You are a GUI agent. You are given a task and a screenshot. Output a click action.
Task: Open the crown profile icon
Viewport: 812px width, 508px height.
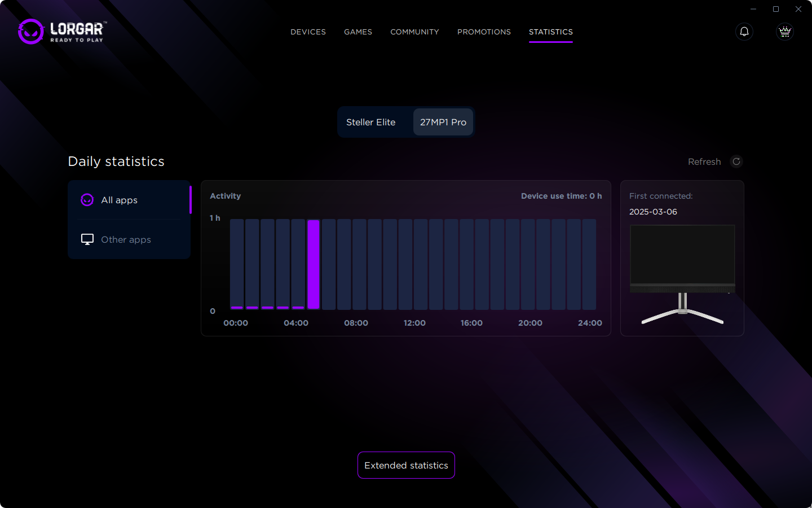click(x=785, y=32)
